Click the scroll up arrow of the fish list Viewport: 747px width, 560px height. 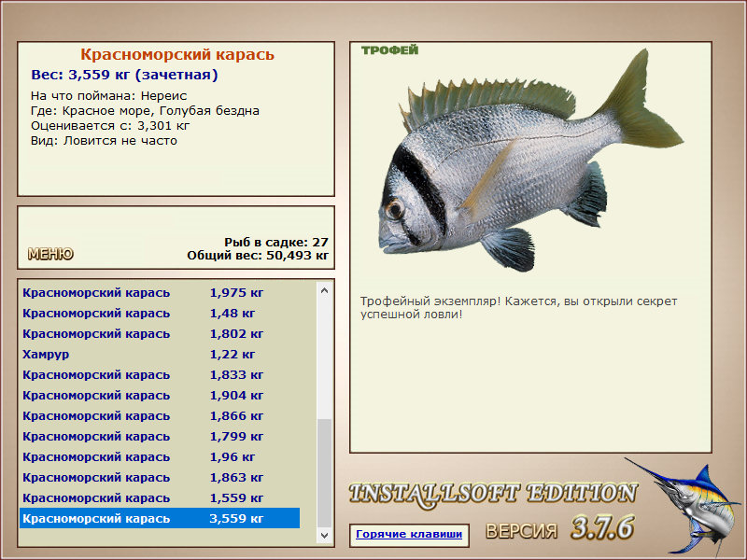pos(324,290)
